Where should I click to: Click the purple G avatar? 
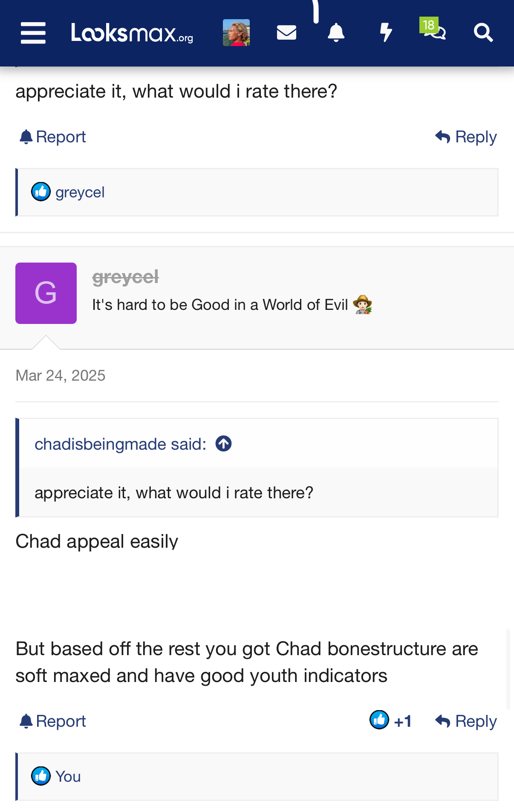tap(46, 293)
